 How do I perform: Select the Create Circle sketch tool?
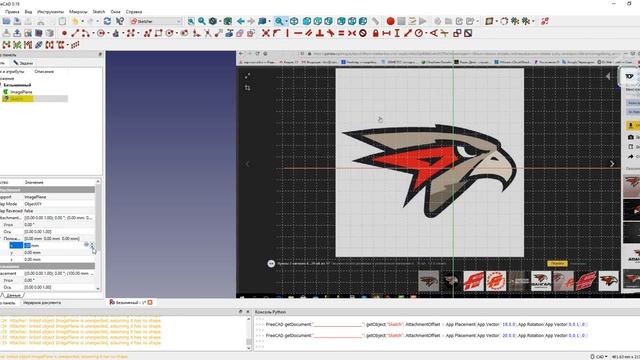click(x=100, y=33)
